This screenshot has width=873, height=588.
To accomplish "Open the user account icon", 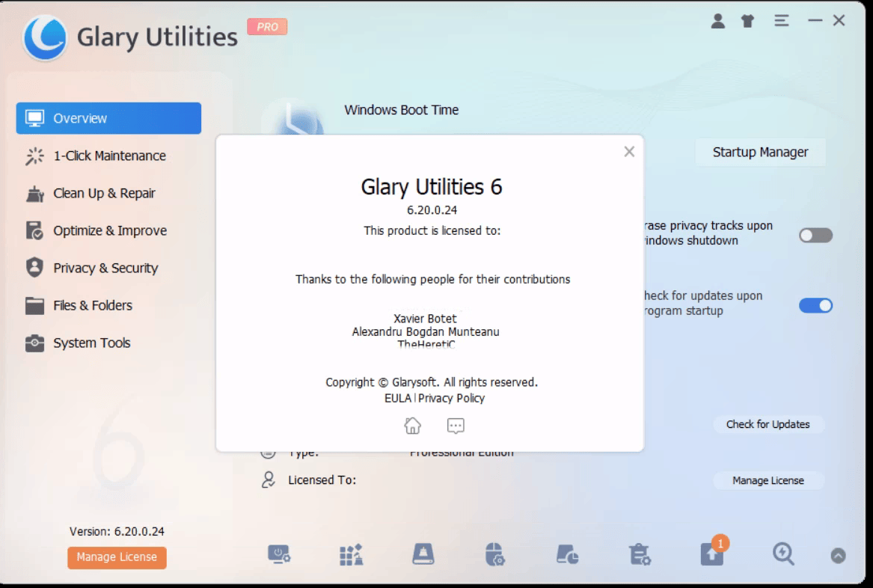I will 717,21.
